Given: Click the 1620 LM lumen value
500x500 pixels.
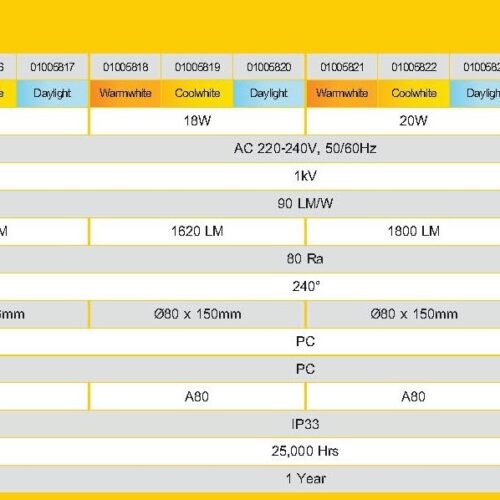Looking at the screenshot, I should [197, 231].
